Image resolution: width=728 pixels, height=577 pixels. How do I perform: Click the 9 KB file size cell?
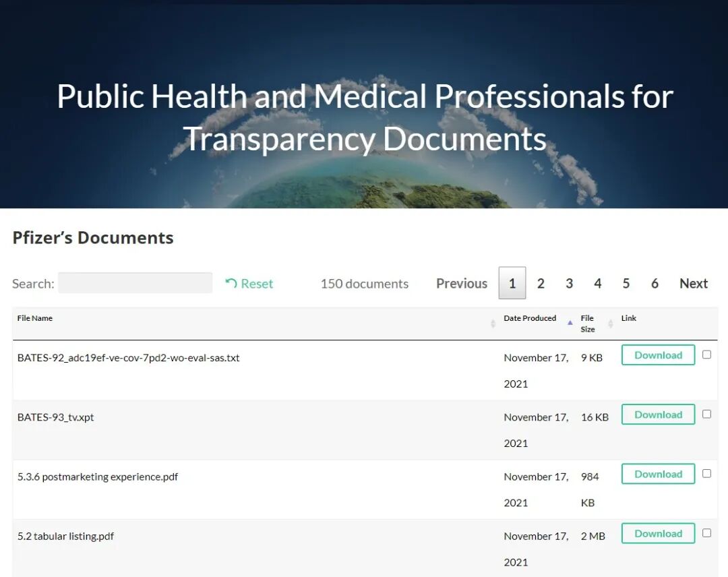click(x=592, y=358)
